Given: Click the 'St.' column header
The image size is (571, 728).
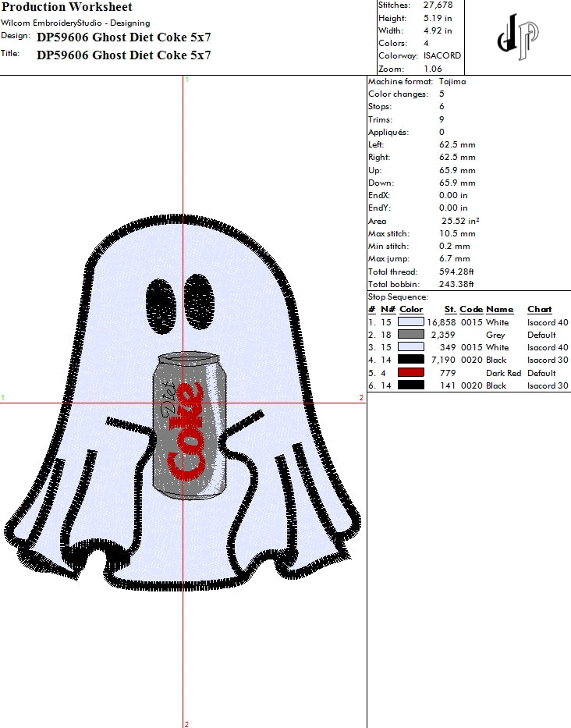Looking at the screenshot, I should point(450,309).
